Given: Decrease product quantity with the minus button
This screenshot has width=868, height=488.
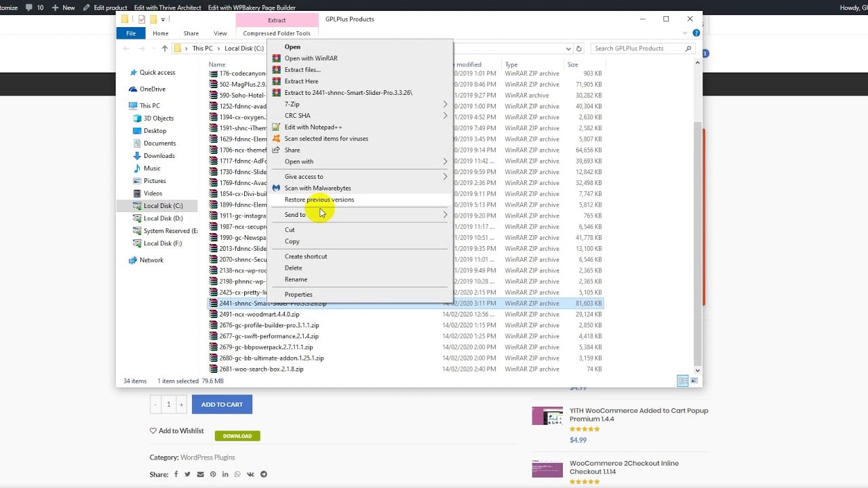Looking at the screenshot, I should (155, 405).
